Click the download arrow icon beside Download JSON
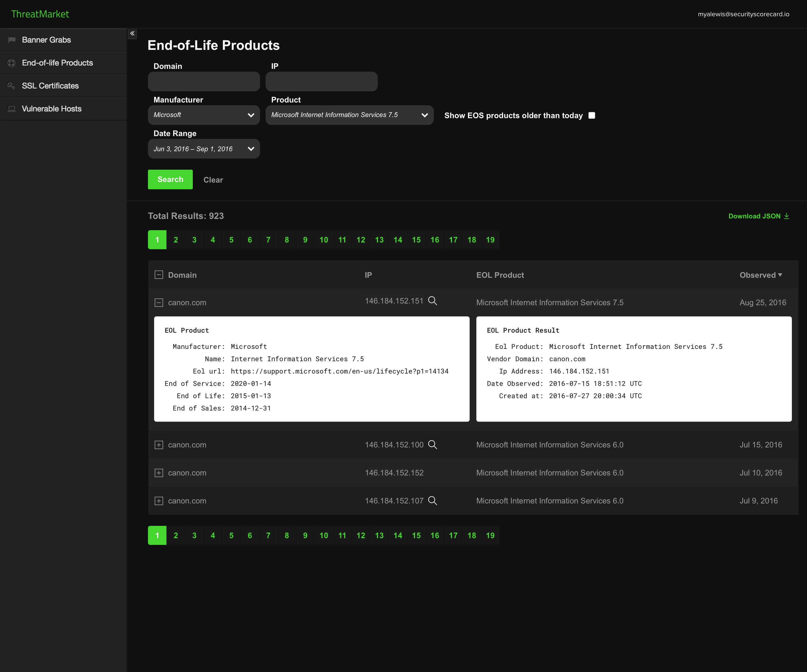This screenshot has width=807, height=672. (786, 216)
